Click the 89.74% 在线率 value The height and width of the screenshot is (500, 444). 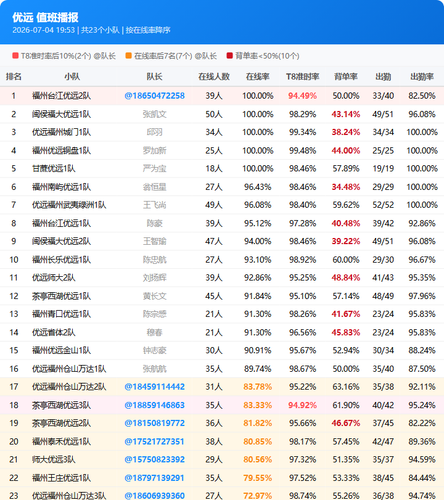pos(258,369)
